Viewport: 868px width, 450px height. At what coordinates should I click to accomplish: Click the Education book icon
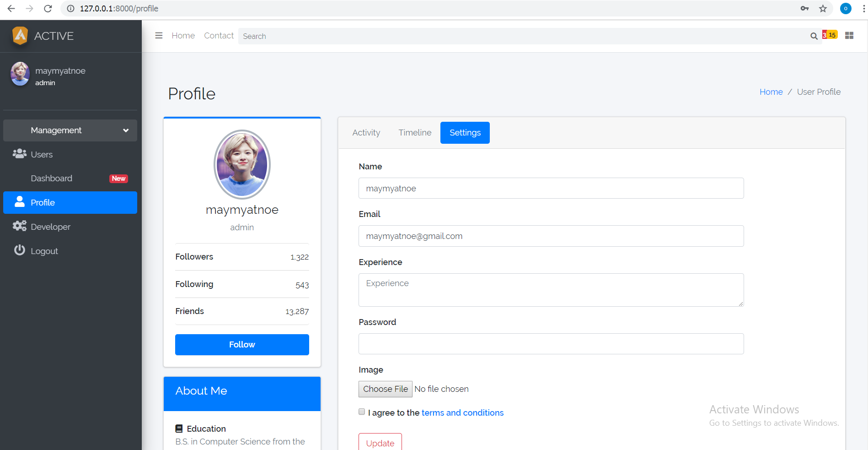tap(179, 428)
